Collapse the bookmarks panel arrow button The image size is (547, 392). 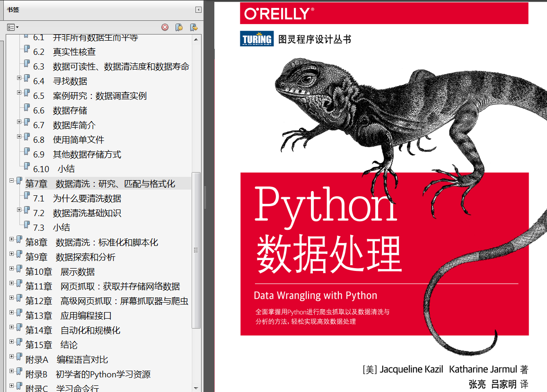point(198,10)
